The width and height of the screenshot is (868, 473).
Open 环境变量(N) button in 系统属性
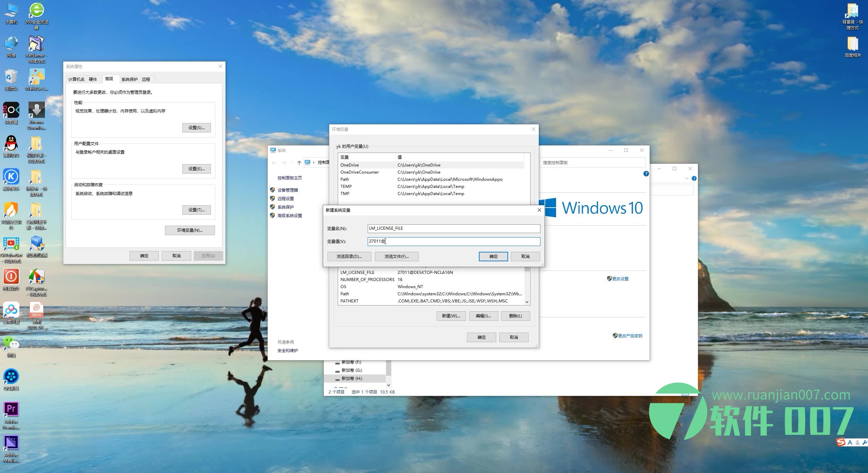(x=190, y=230)
